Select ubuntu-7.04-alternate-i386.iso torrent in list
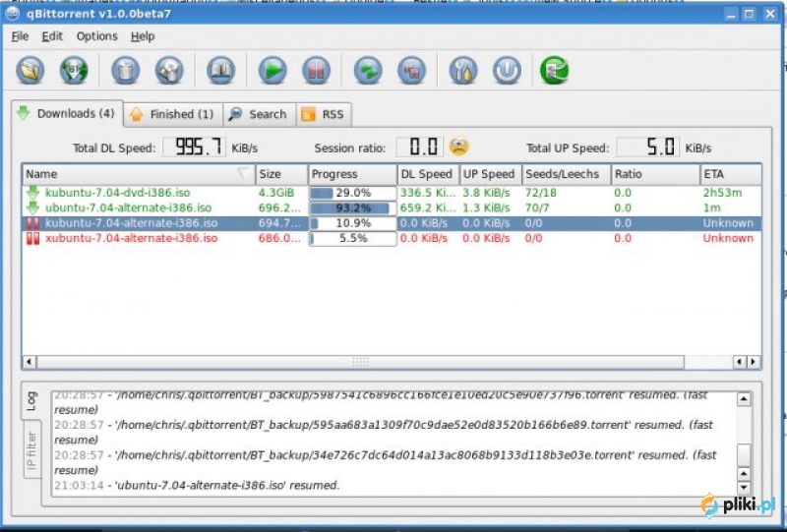787x532 pixels. [392, 207]
